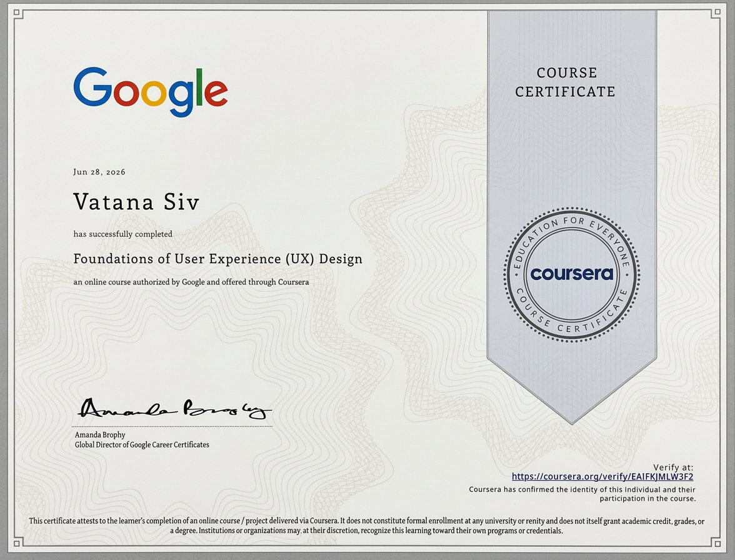This screenshot has height=560, width=735.
Task: Click the 'COURSE CERTIFICATE' ribbon heading
Action: coord(566,82)
